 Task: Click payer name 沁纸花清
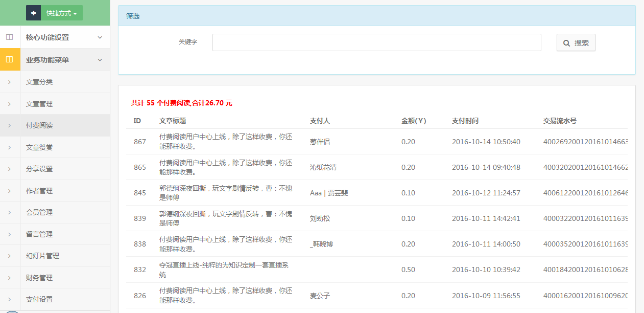[x=323, y=167]
